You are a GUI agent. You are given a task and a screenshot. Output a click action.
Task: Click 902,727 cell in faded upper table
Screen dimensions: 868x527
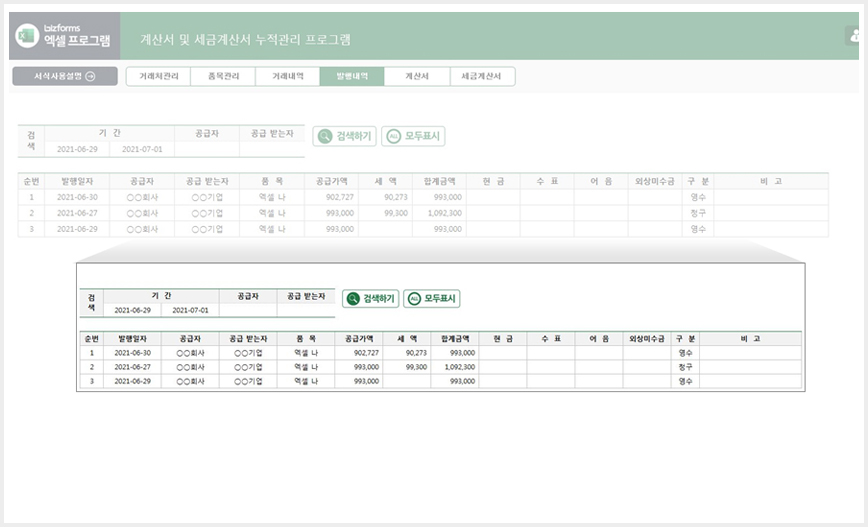(331, 197)
